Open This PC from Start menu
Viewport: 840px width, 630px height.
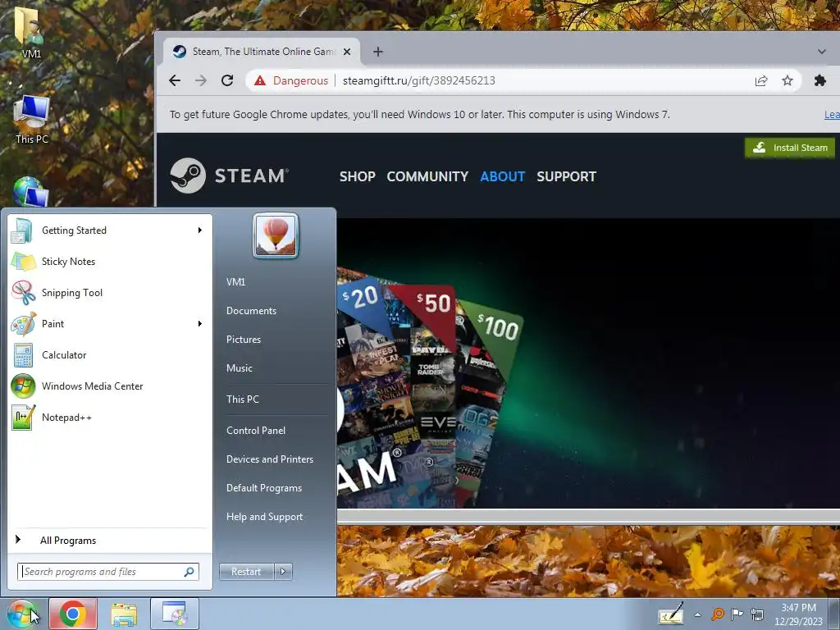point(242,399)
